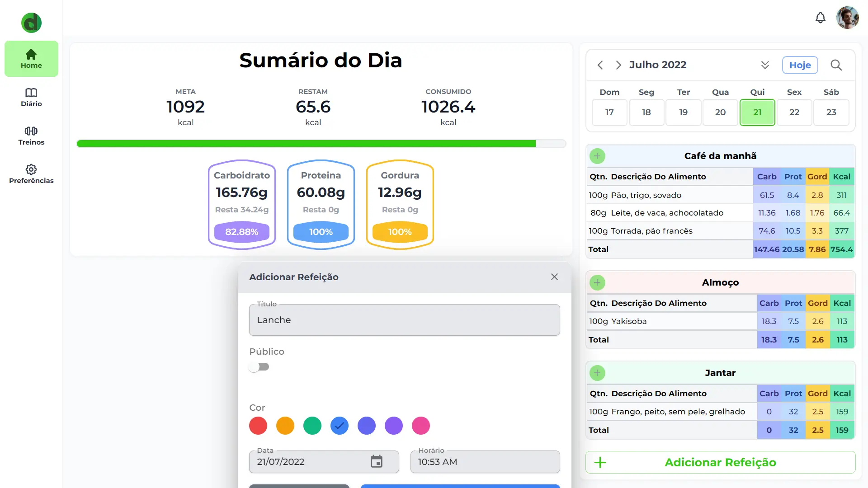Select date 22 in calendar
Image resolution: width=868 pixels, height=488 pixels.
[794, 113]
